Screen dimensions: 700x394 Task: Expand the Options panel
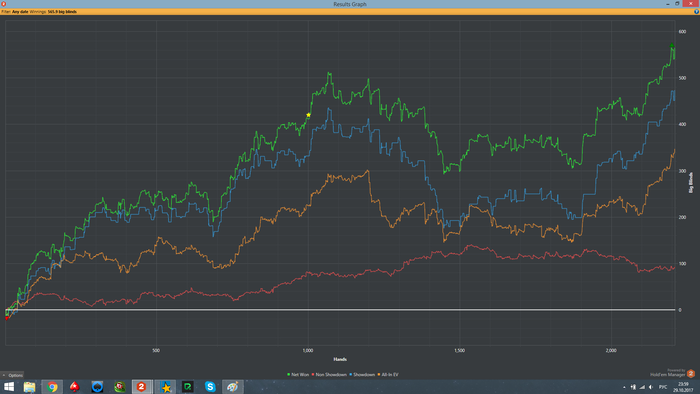click(x=12, y=375)
